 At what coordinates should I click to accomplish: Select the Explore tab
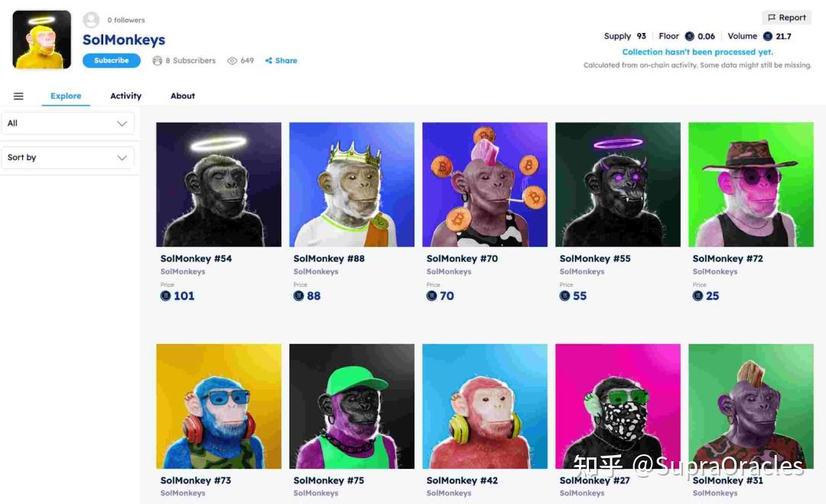[x=66, y=96]
